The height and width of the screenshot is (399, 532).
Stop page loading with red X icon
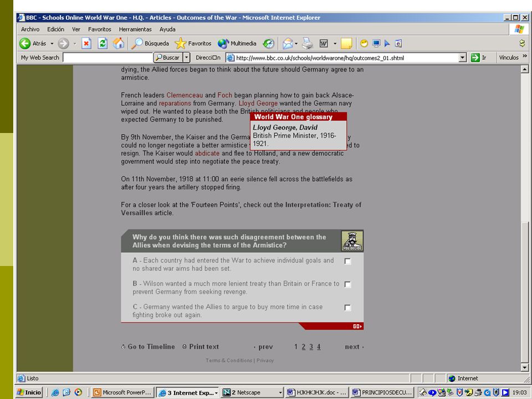click(86, 43)
